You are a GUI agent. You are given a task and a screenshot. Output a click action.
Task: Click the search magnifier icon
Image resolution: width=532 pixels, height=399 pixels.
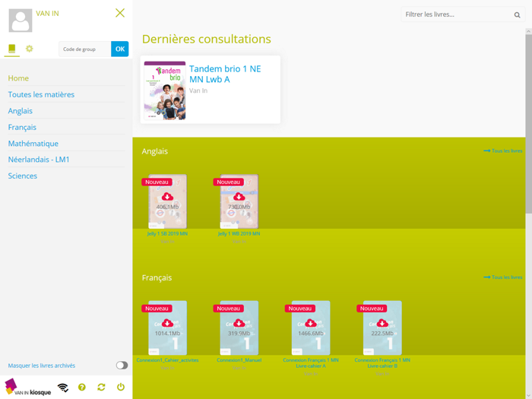pyautogui.click(x=517, y=15)
